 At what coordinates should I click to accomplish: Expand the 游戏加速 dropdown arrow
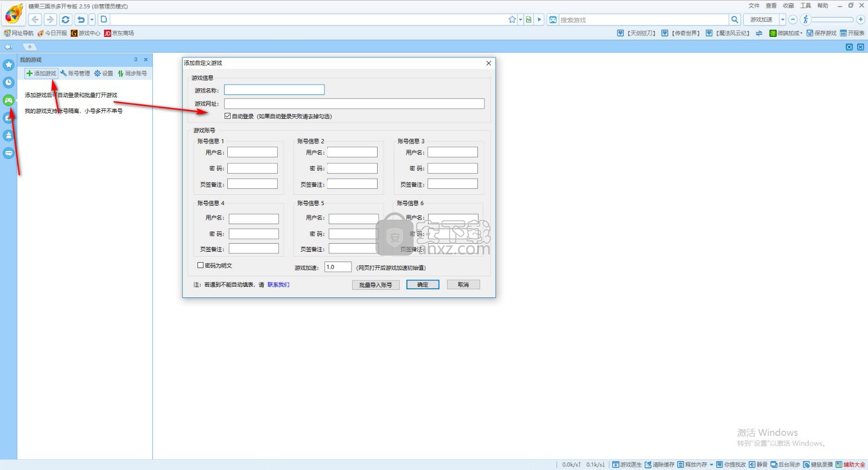(782, 20)
